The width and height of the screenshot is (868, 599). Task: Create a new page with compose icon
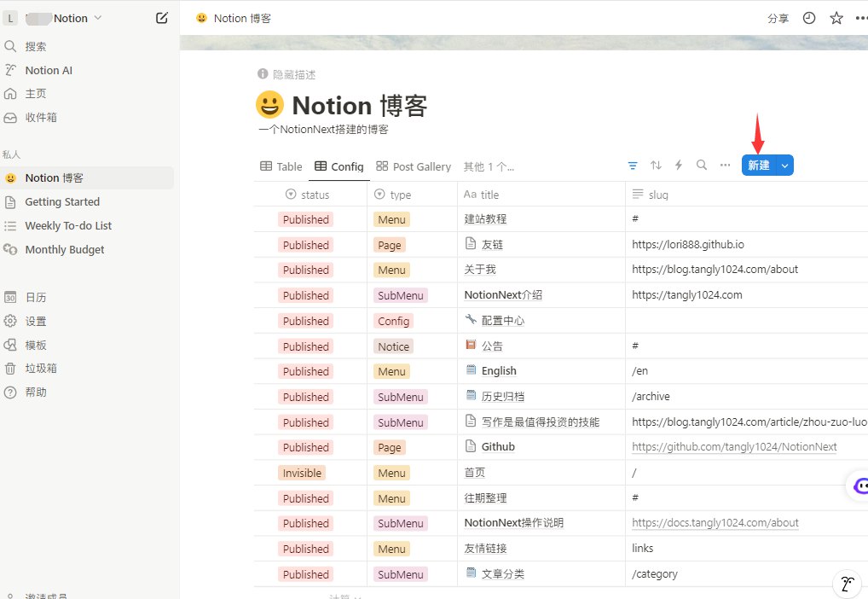tap(162, 18)
